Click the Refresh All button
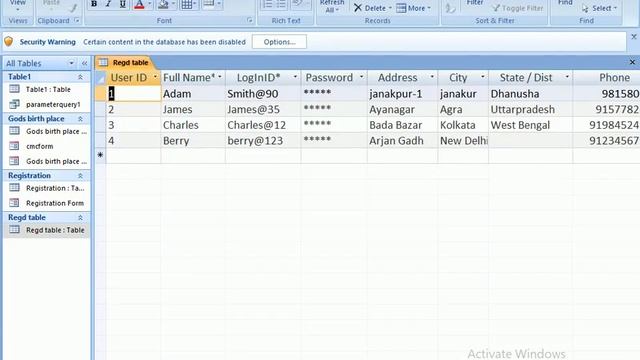This screenshot has width=640, height=360. pos(332,7)
